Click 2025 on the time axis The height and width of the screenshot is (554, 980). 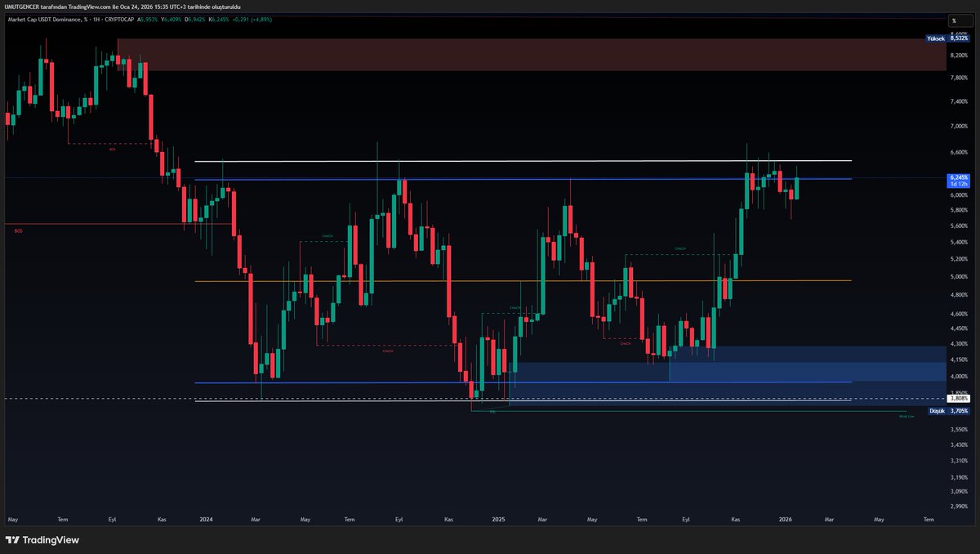click(497, 519)
